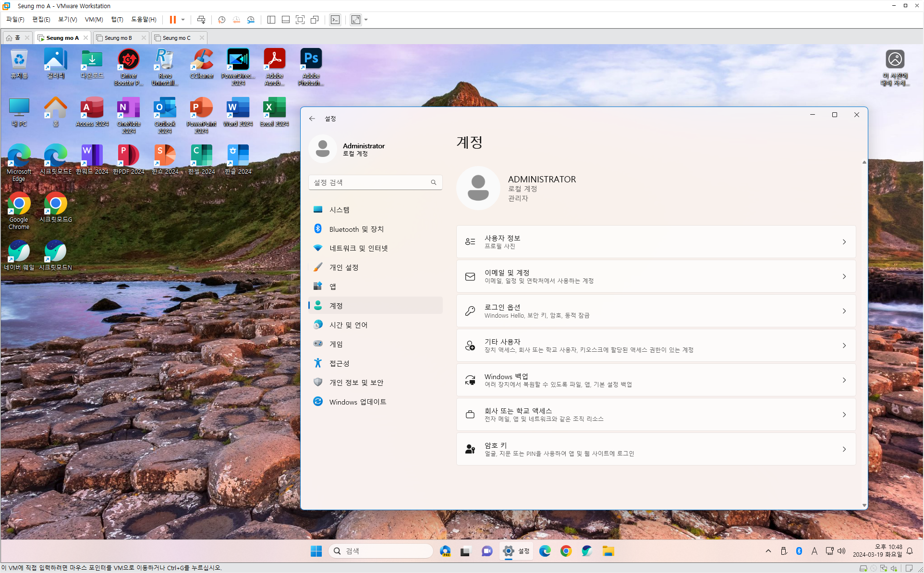Click VMware take snapshot toolbar icon
924x573 pixels.
click(x=221, y=20)
